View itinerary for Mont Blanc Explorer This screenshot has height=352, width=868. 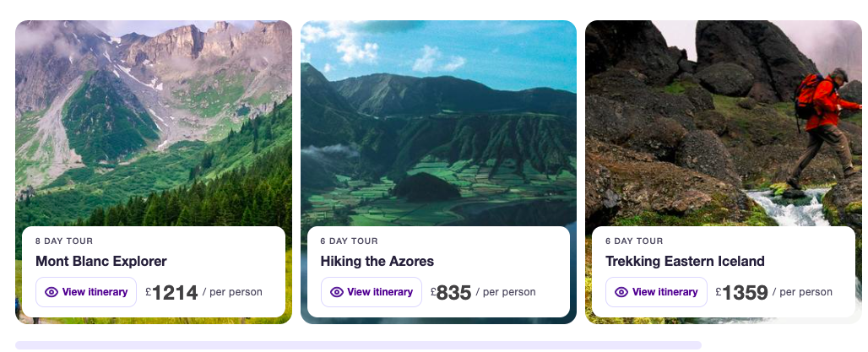click(x=86, y=292)
